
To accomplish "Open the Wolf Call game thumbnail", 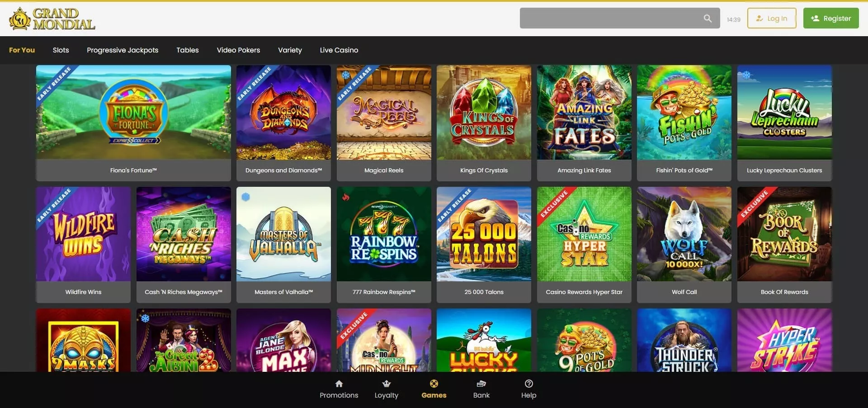I will tap(684, 245).
